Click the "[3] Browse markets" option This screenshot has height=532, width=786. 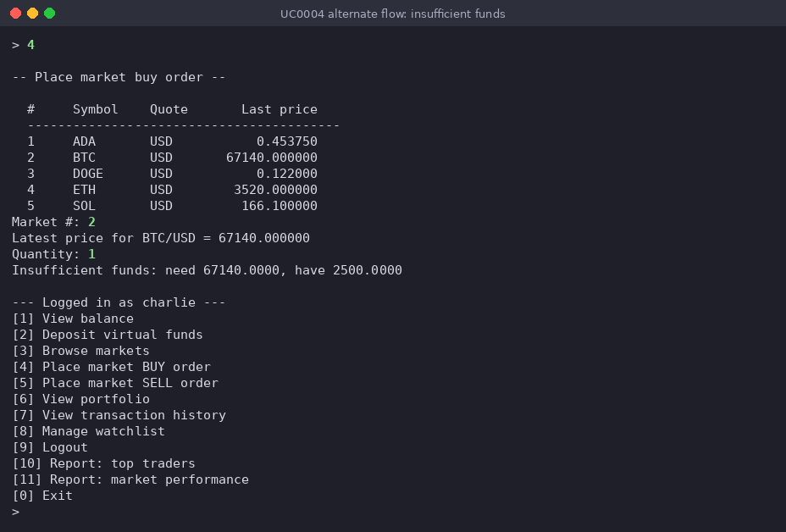point(80,351)
